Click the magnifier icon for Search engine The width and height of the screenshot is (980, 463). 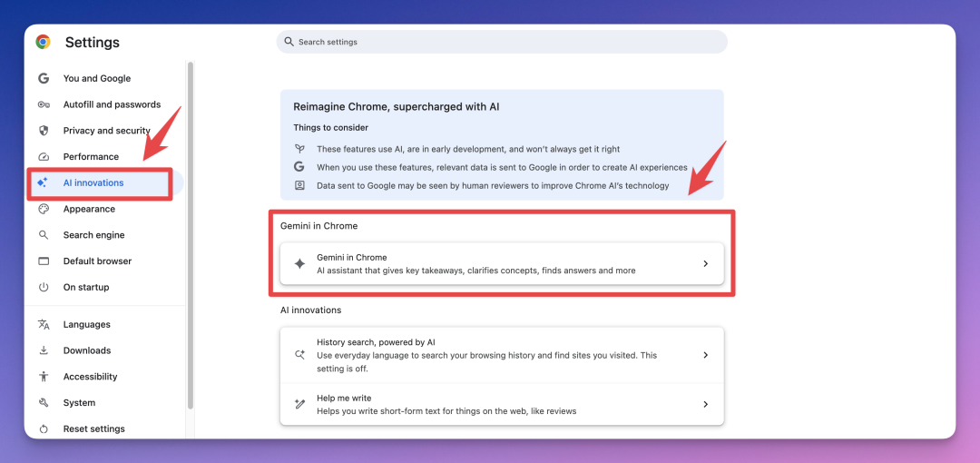(44, 235)
